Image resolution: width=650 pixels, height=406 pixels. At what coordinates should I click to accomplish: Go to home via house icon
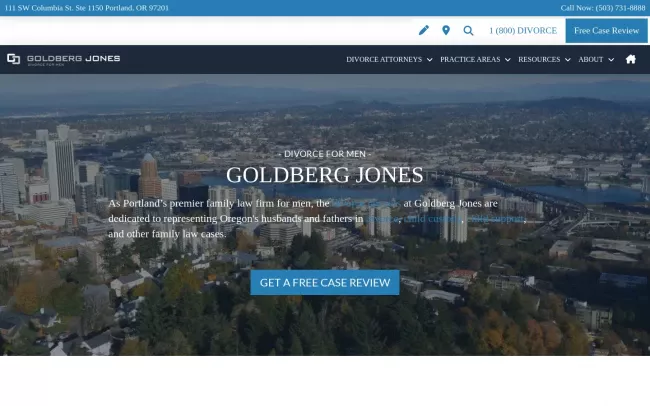(x=631, y=59)
